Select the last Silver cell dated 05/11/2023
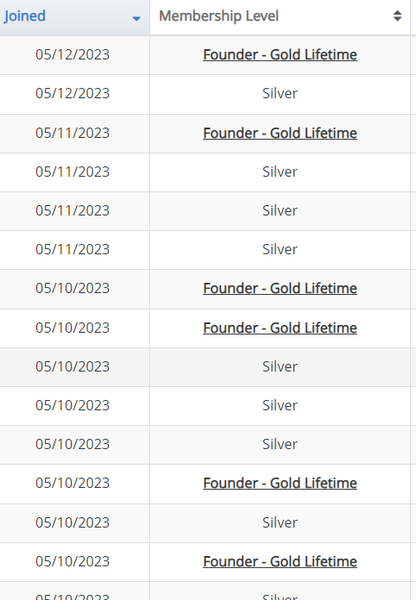The width and height of the screenshot is (416, 600). pyautogui.click(x=280, y=249)
